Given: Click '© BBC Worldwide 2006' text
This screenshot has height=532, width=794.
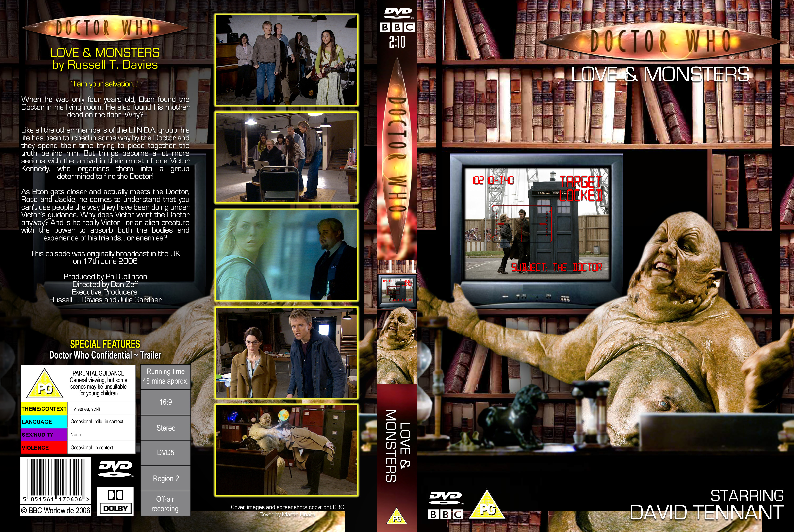Looking at the screenshot, I should tap(56, 510).
